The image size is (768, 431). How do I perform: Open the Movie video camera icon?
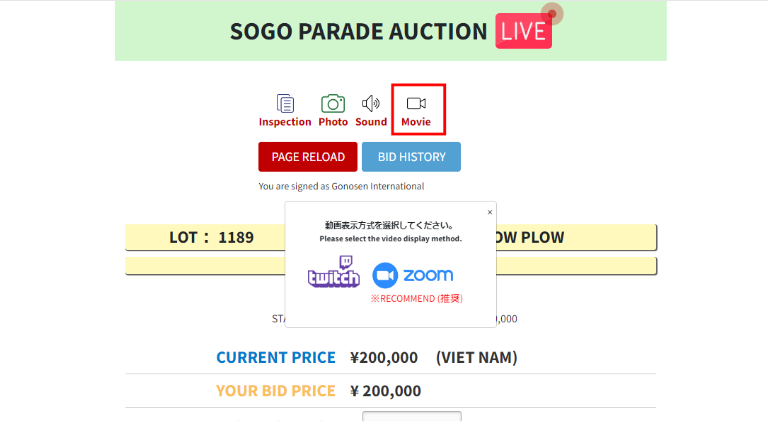click(416, 103)
